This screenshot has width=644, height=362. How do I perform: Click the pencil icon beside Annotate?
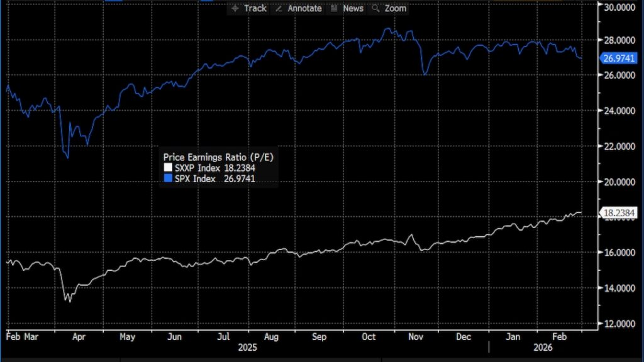pos(278,8)
